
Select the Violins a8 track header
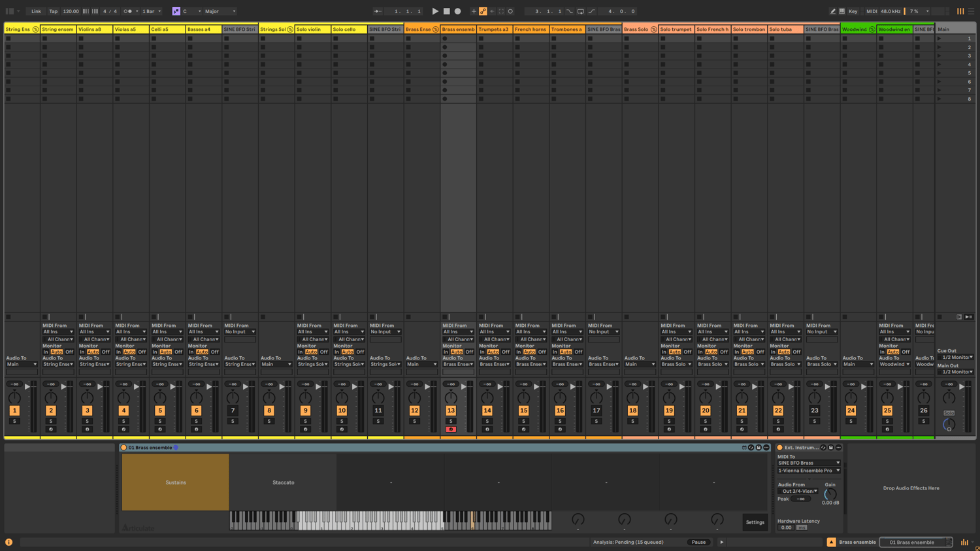click(x=95, y=29)
